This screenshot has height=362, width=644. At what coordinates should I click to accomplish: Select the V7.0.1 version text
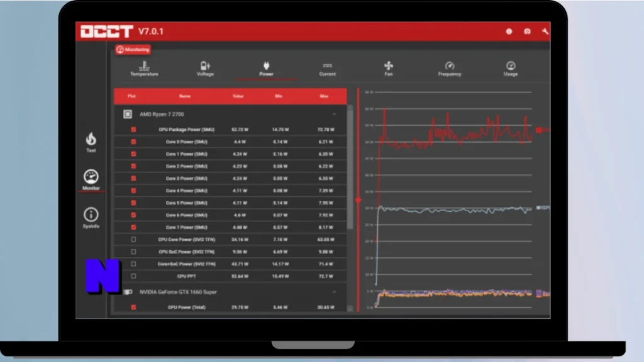[x=151, y=31]
